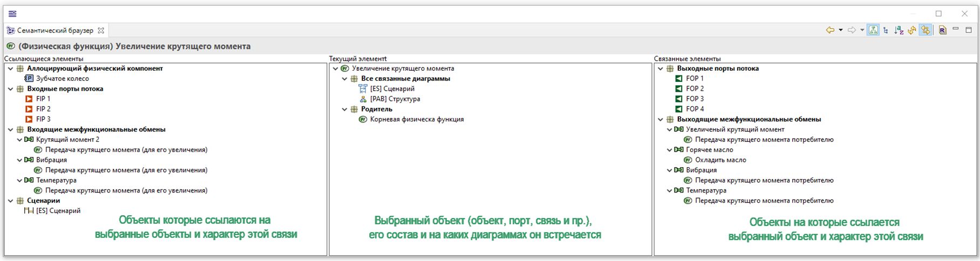Click the [PAB] Структура diagram icon

[363, 99]
